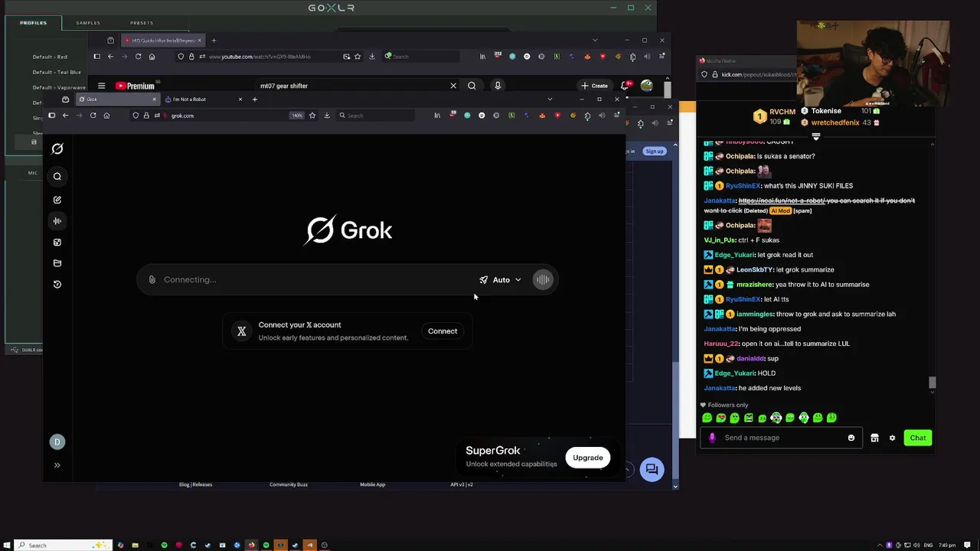Viewport: 980px width, 551px height.
Task: Select the YouTube tab in the back browser window
Action: (162, 41)
